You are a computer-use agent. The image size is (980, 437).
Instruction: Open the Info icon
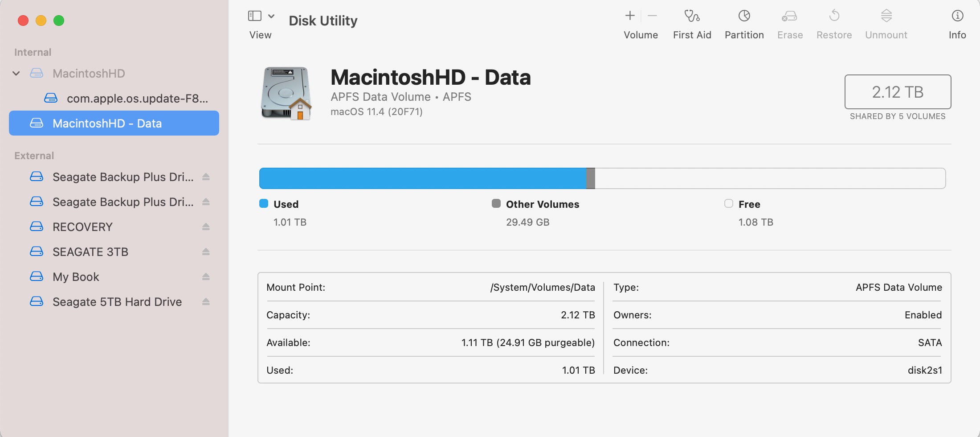pyautogui.click(x=957, y=16)
